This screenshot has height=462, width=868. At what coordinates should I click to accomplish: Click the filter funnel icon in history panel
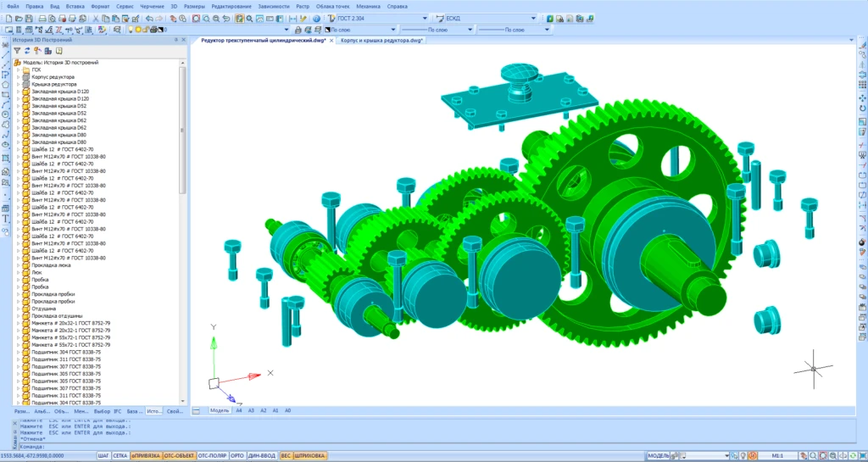[16, 51]
